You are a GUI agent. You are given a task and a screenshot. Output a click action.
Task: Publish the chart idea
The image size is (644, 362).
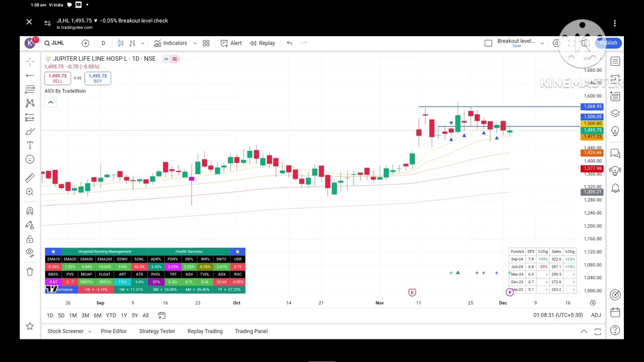(608, 43)
